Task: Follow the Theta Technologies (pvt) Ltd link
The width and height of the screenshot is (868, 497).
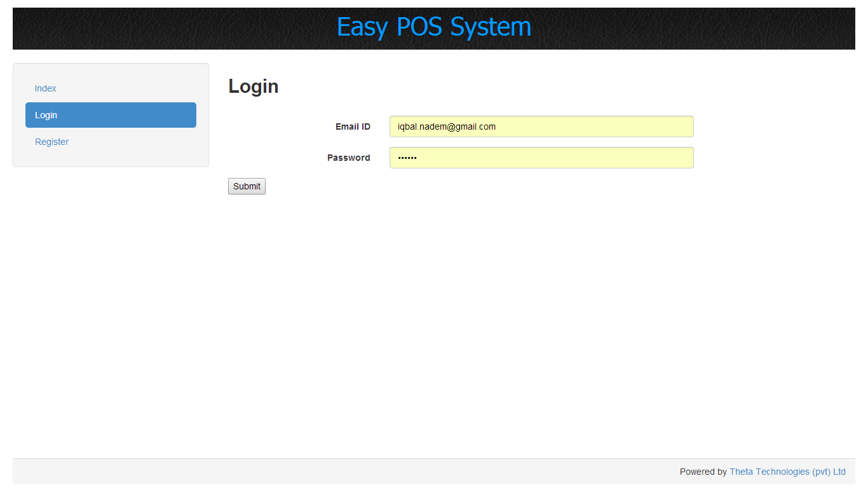Action: click(x=787, y=472)
